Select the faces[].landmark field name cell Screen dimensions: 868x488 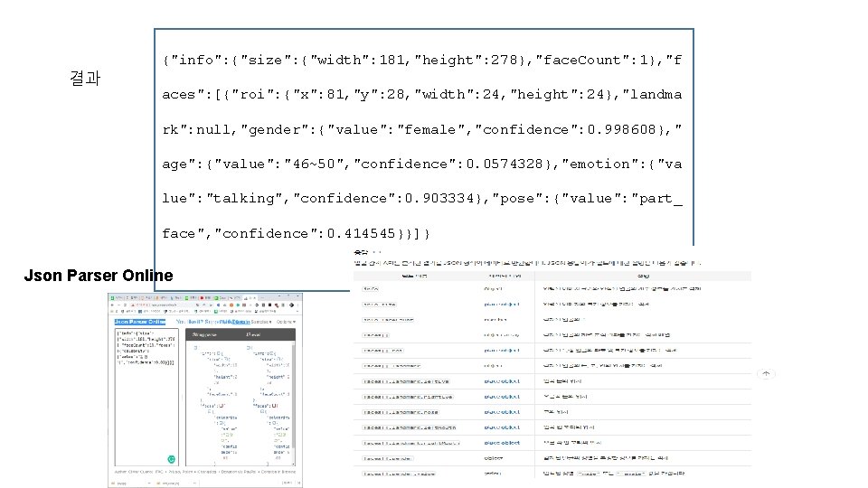click(x=392, y=366)
